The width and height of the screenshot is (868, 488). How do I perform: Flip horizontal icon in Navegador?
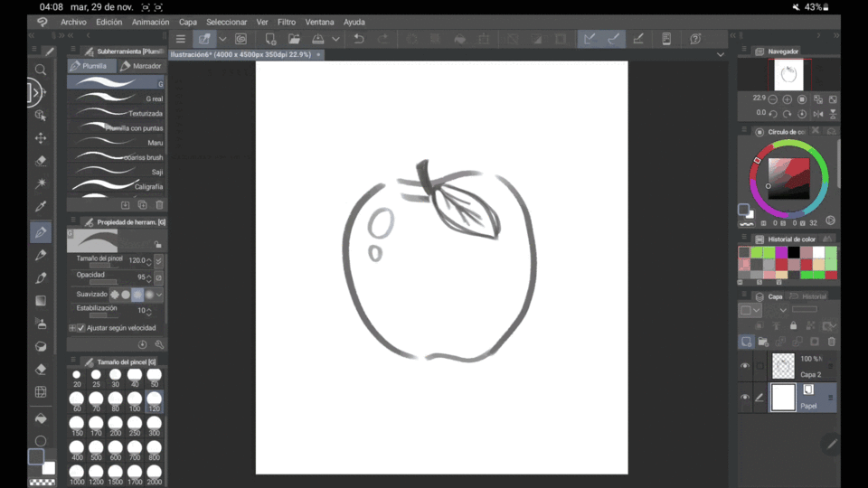tap(818, 114)
